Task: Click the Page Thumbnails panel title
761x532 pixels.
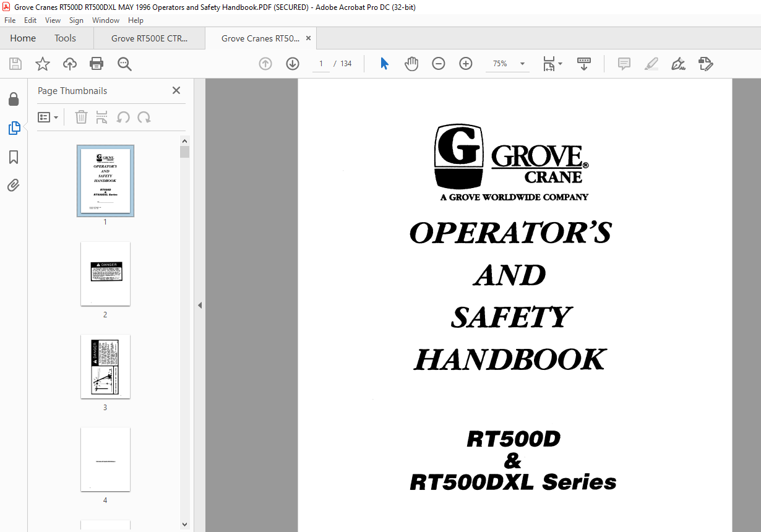Action: tap(72, 90)
